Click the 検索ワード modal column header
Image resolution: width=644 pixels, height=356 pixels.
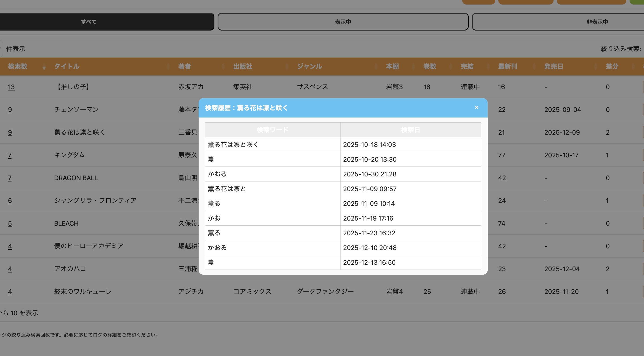tap(272, 130)
